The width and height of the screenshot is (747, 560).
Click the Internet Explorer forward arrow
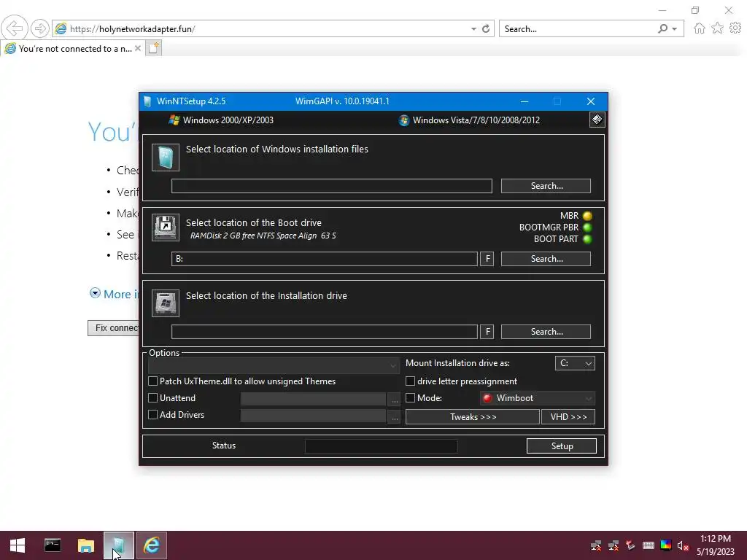(40, 28)
